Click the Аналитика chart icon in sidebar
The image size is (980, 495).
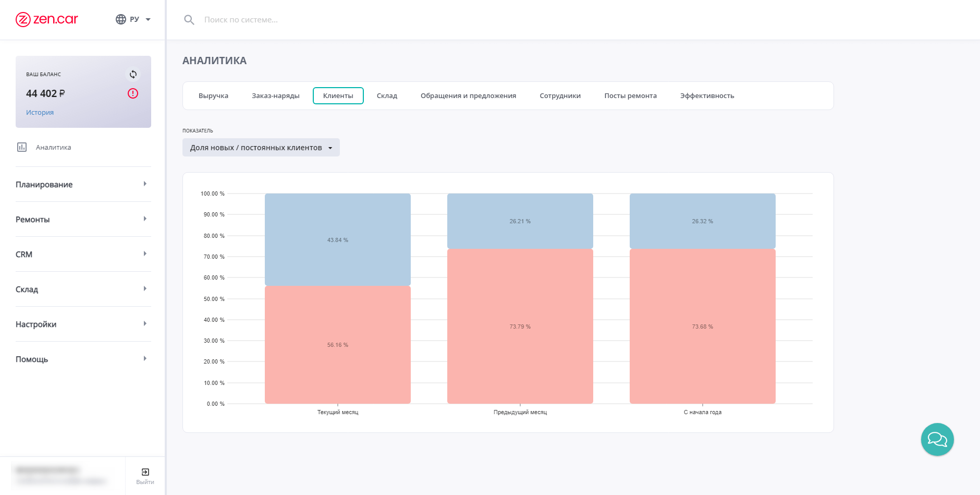[22, 147]
